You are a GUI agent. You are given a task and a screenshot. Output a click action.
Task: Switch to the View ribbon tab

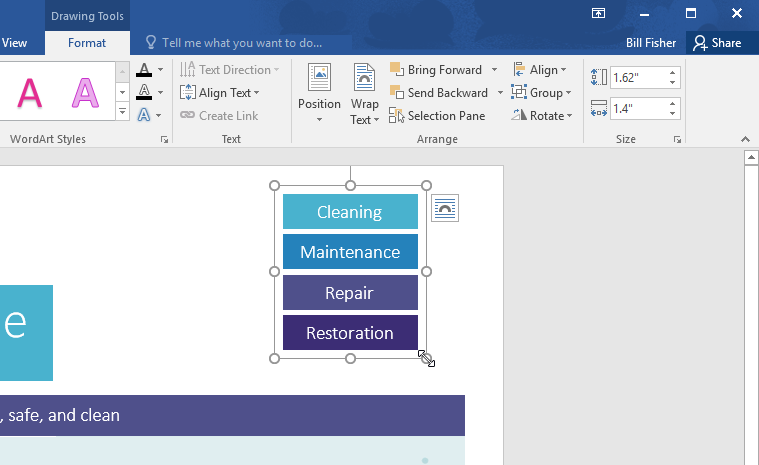pos(15,43)
